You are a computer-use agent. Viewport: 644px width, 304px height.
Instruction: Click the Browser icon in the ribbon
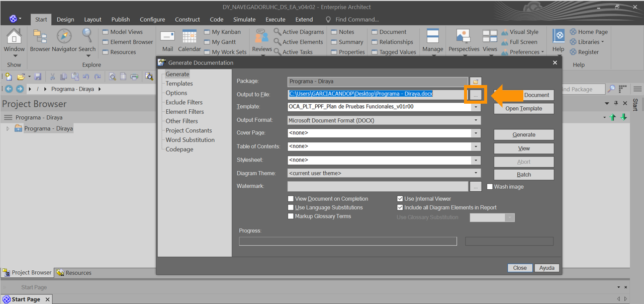40,36
